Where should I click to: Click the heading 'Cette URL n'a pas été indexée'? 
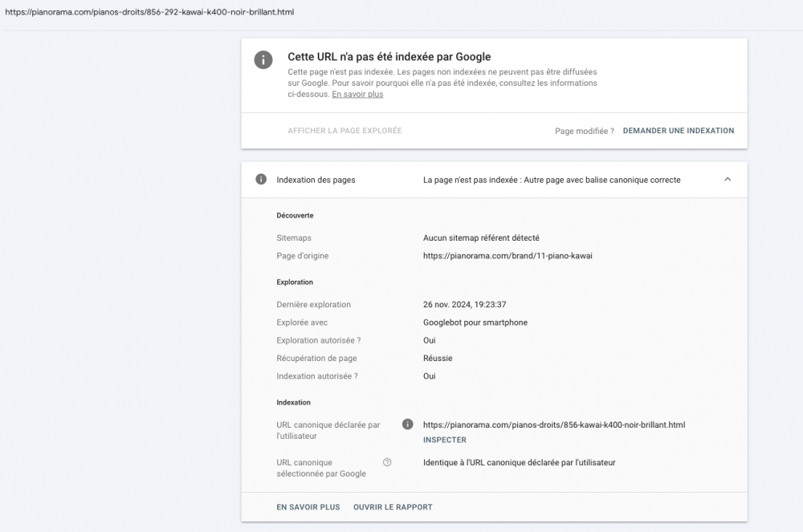(389, 57)
